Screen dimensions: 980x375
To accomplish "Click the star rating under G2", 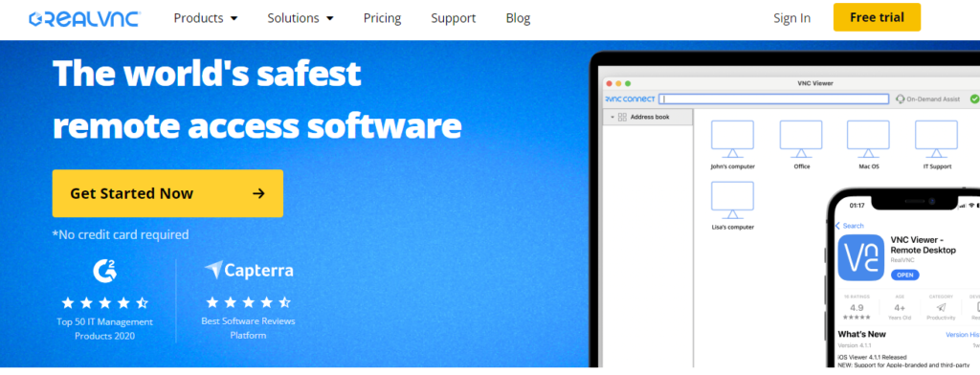I will [105, 303].
